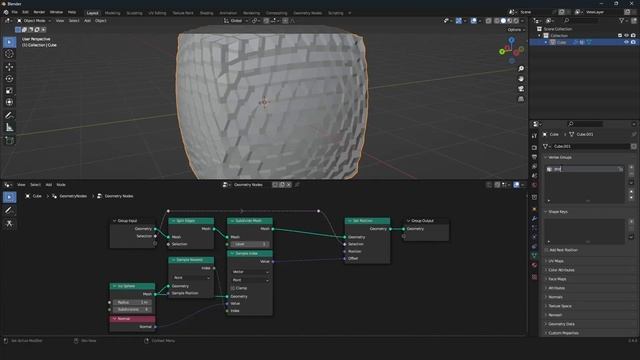This screenshot has height=360, width=640.
Task: Select the Annotate tool in viewport toolbar
Action: (9, 116)
